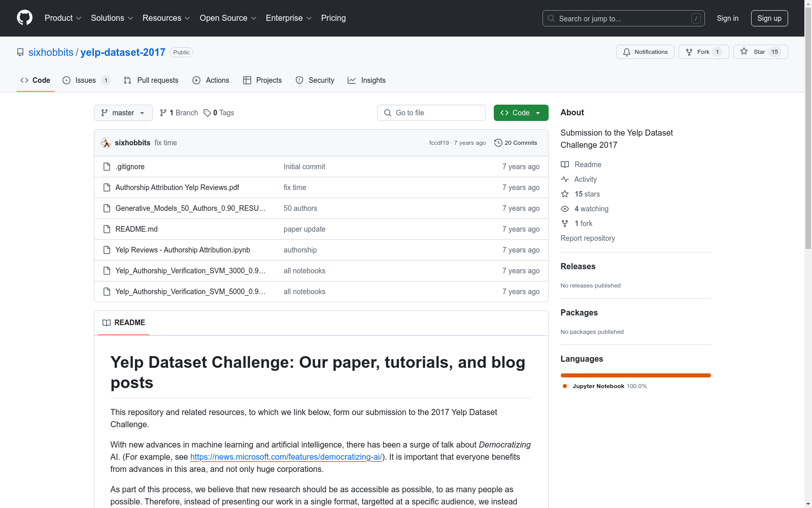This screenshot has height=508, width=812.
Task: Open the master branch selector dropdown
Action: (123, 113)
